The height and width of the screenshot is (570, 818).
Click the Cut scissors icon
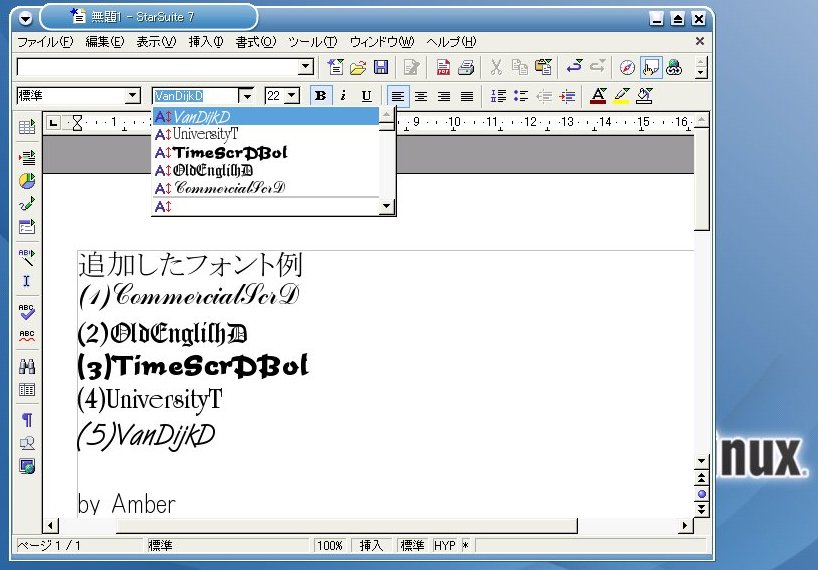[x=496, y=68]
